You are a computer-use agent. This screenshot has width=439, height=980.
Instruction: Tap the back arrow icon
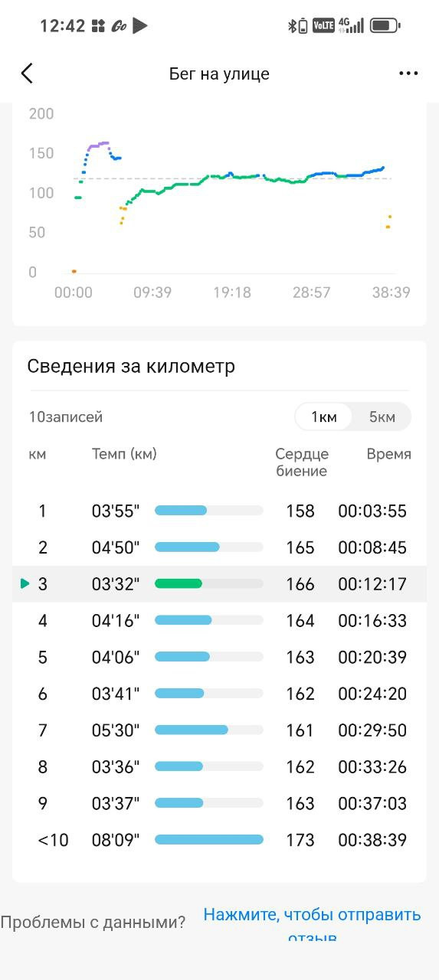point(27,73)
